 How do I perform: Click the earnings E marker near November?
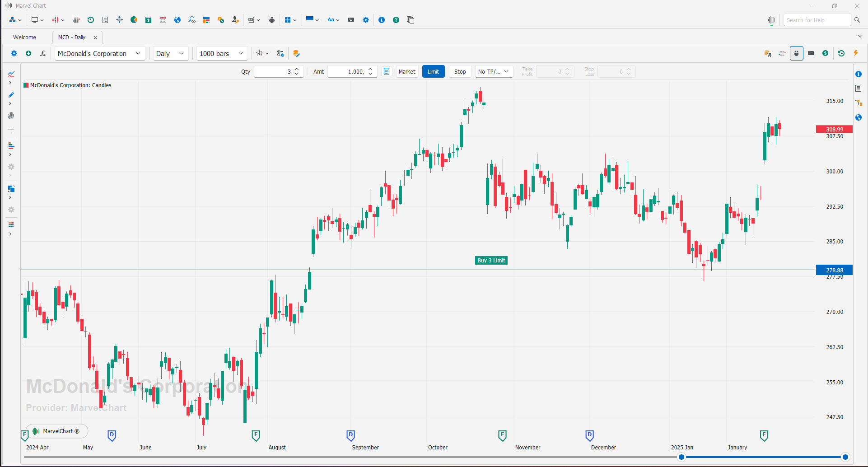502,435
